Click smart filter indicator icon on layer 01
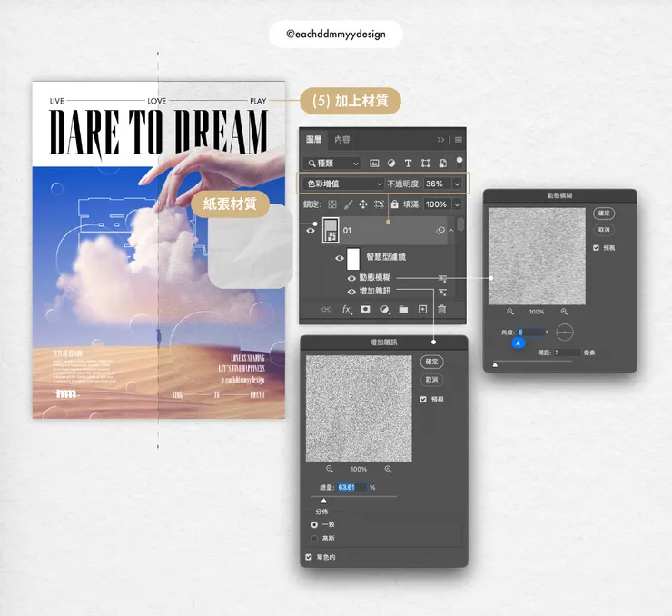Viewport: 672px width, 616px height. 440,231
